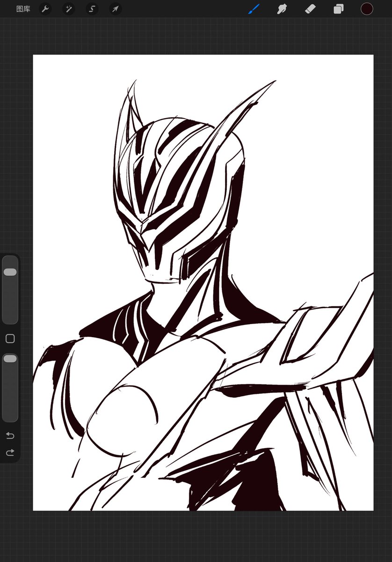Redo the last undone stroke

click(x=10, y=453)
